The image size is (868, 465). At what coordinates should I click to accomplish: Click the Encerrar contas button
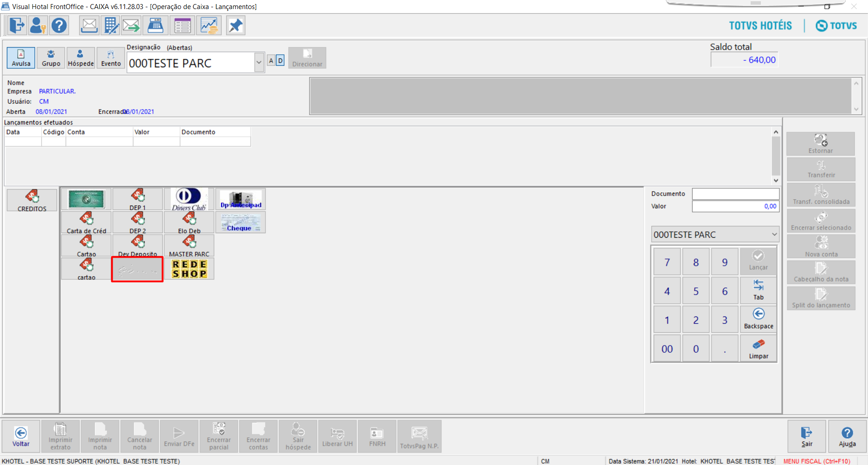click(x=258, y=436)
